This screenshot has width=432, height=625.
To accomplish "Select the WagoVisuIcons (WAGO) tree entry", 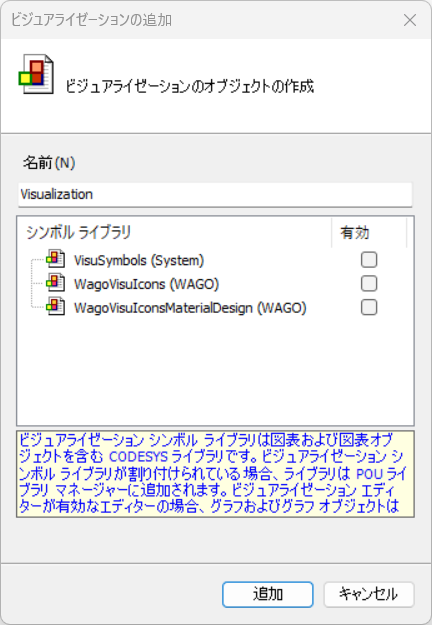I will (x=147, y=284).
